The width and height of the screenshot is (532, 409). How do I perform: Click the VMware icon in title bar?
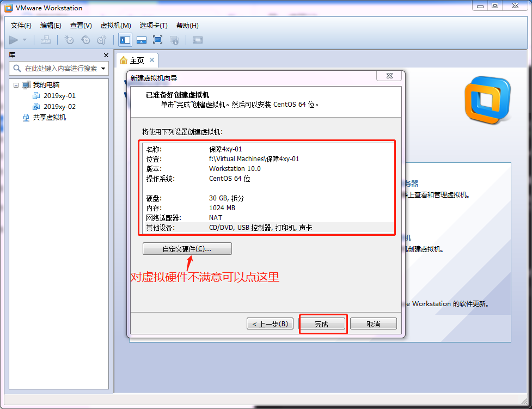pyautogui.click(x=9, y=8)
